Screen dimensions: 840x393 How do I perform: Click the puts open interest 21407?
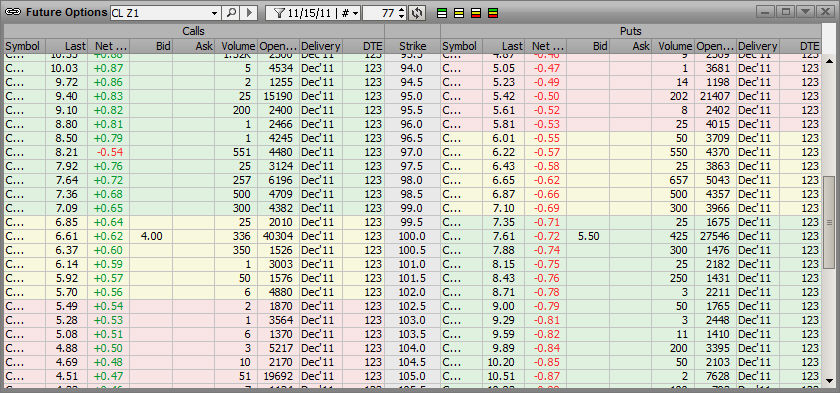(x=716, y=96)
